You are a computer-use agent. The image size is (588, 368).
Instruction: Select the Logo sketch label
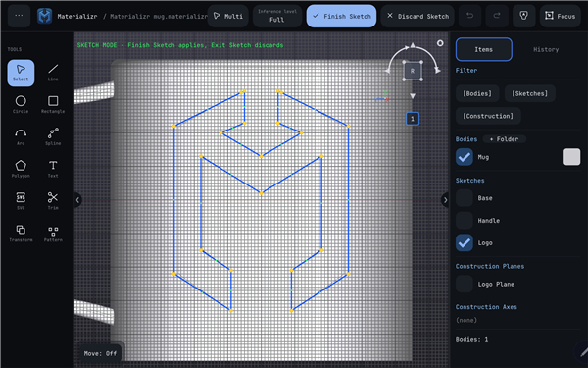485,243
